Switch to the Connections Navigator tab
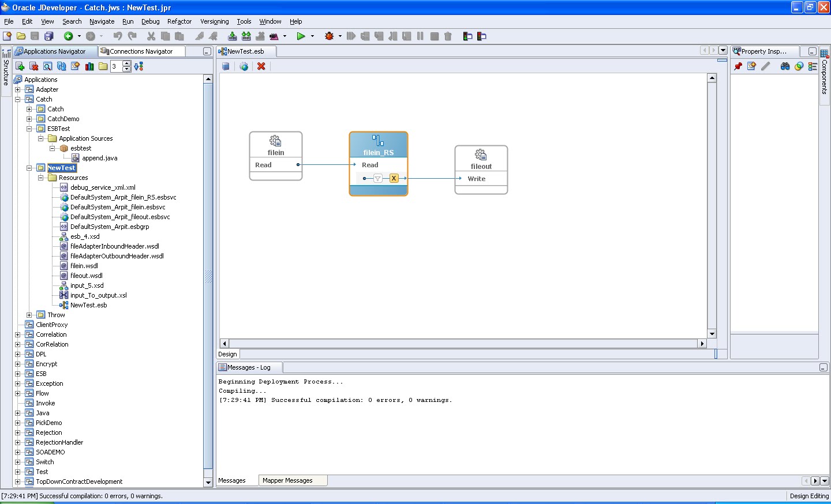This screenshot has width=831, height=504. pyautogui.click(x=141, y=51)
